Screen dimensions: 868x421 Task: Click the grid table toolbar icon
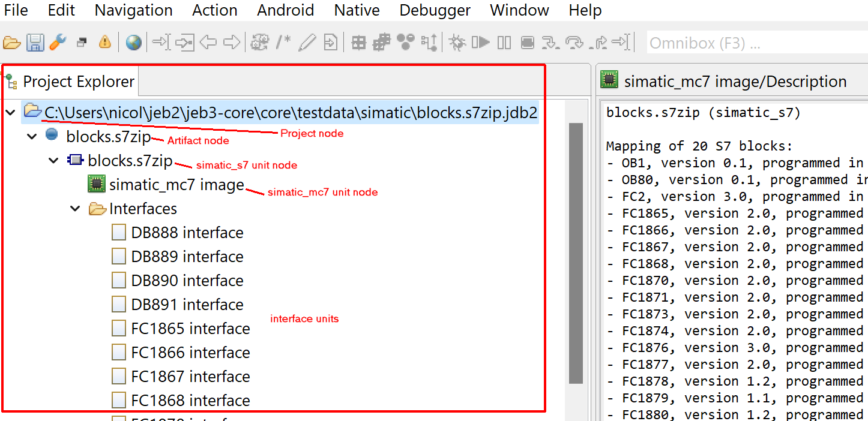(359, 43)
